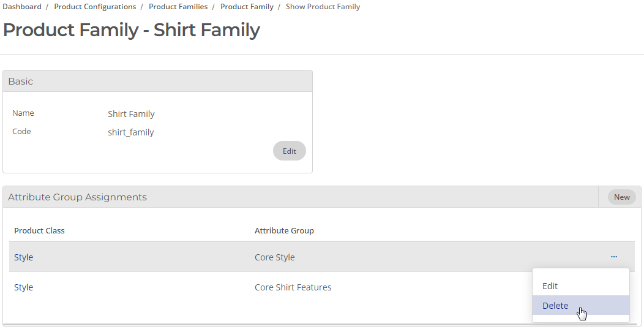
Task: Click Show Product Family breadcrumb text
Action: pos(323,7)
